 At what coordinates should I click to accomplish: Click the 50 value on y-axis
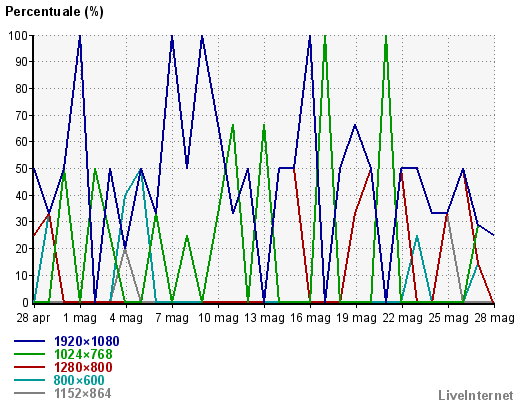tap(22, 169)
